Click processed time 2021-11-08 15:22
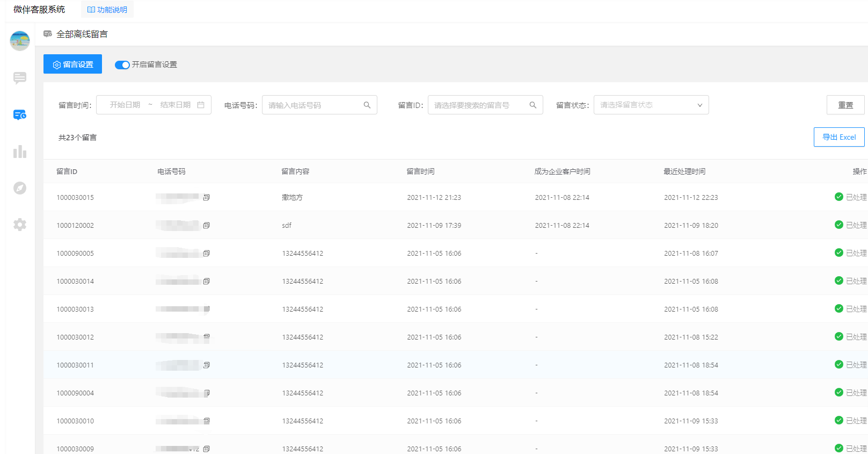This screenshot has height=454, width=868. coord(691,337)
